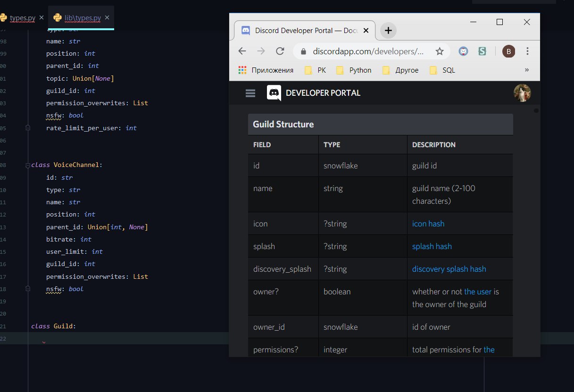Collapse the fold marker at rate_limit_per_user
Screen dimensions: 574x392
click(28, 128)
